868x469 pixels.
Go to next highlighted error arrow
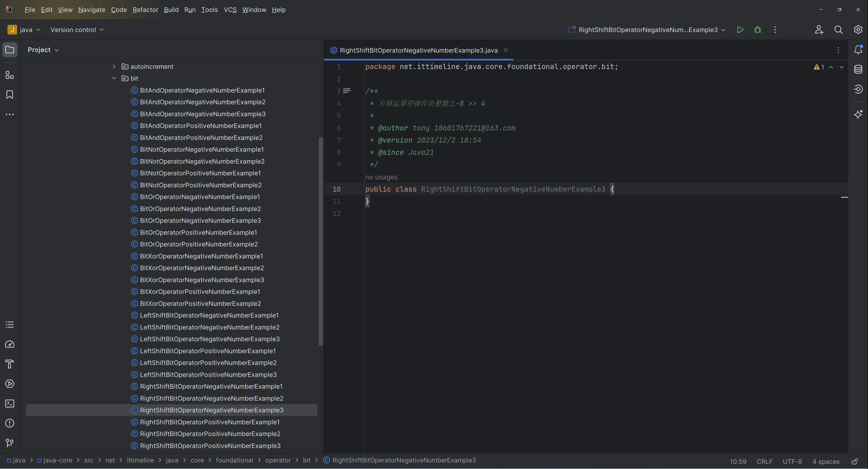[x=842, y=67]
